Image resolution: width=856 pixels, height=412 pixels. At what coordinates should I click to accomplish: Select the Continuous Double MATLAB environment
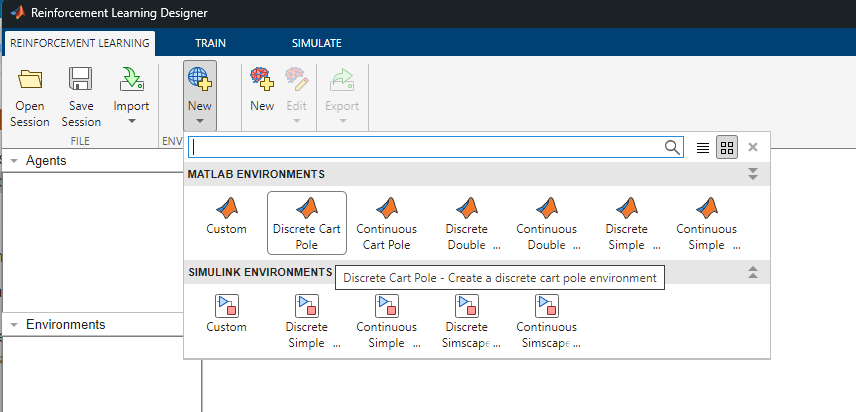click(546, 209)
